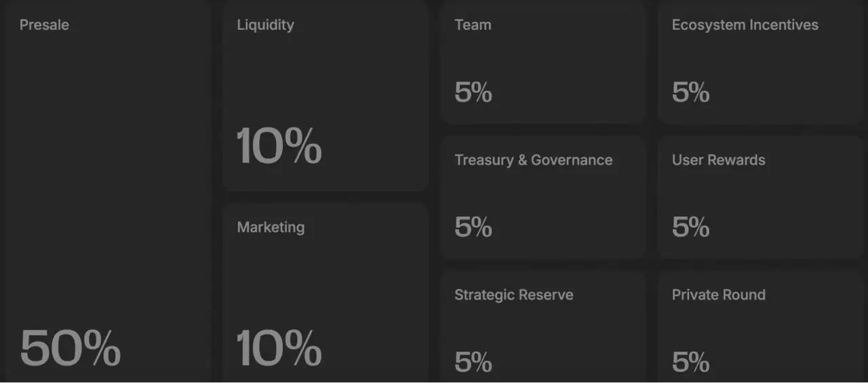
Task: Select the User Rewards label
Action: 718,160
